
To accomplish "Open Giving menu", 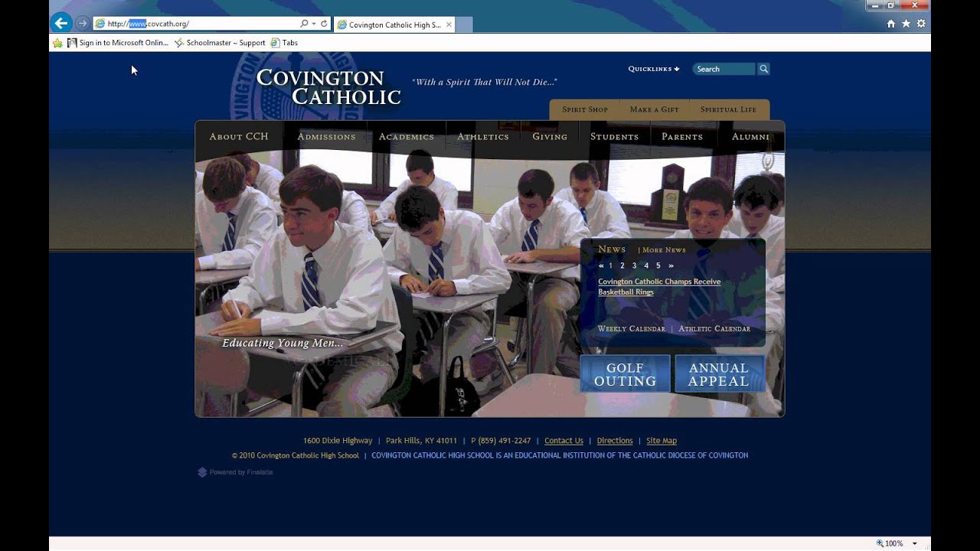I will (550, 136).
